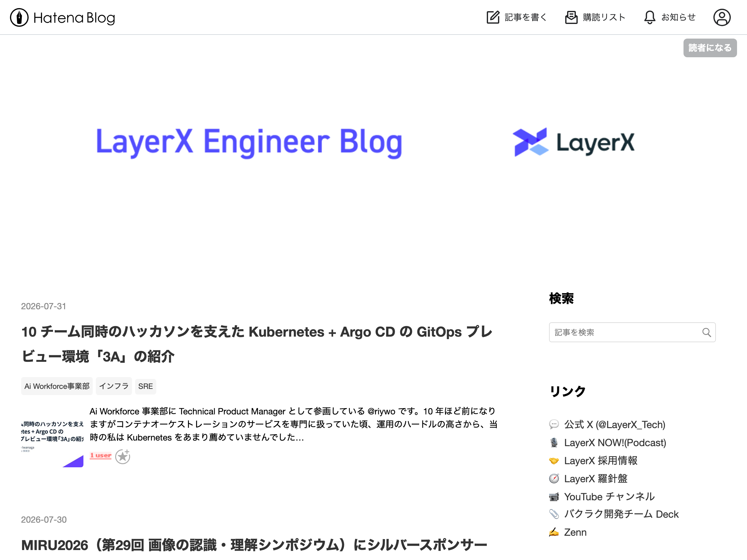Click the 記事を書く write article text
Viewport: 747px width, 560px height.
525,17
